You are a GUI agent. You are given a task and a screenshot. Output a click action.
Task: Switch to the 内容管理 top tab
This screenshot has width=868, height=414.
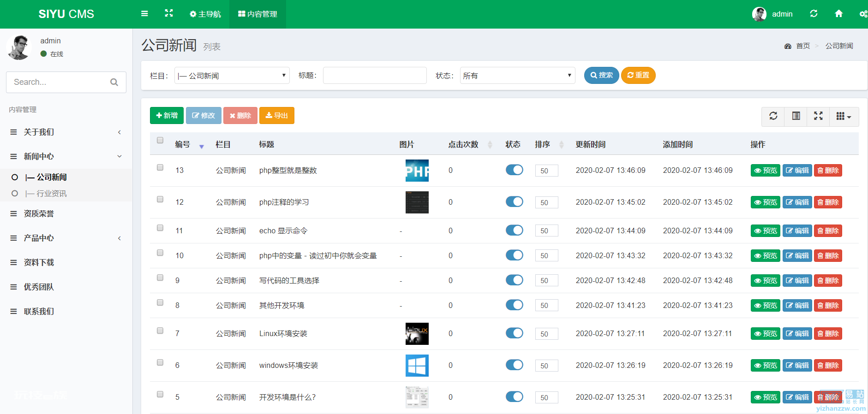coord(257,14)
